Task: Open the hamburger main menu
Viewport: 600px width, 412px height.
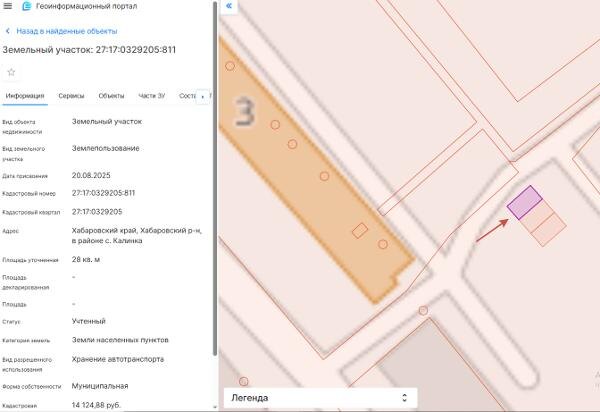Action: (x=7, y=6)
